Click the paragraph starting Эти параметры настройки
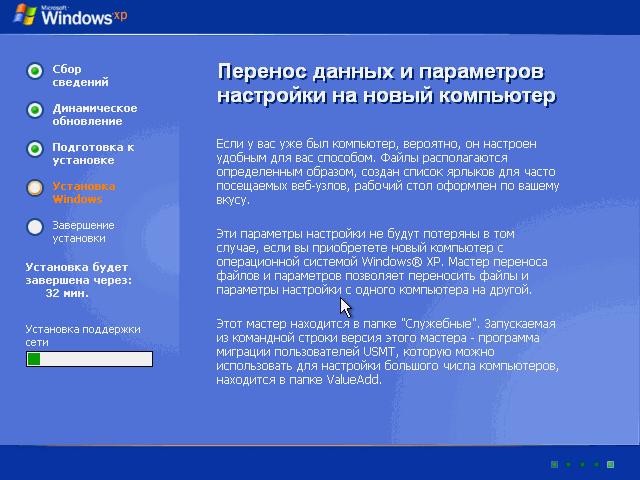 (382, 262)
